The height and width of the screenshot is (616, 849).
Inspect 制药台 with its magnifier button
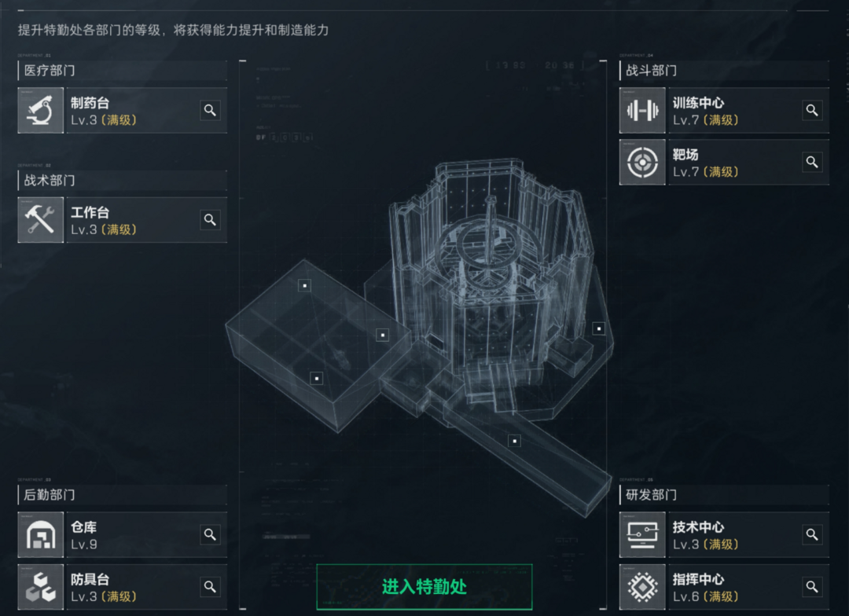(210, 111)
